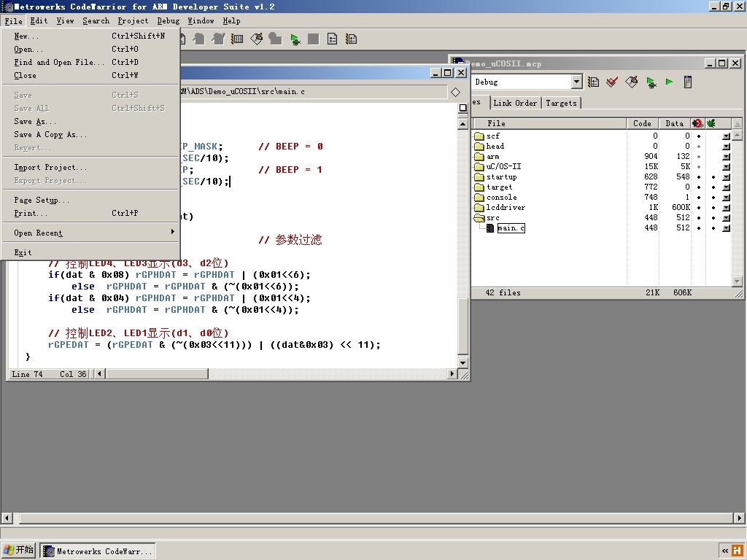This screenshot has height=560, width=747.
Task: Click the Search menu in menu bar
Action: [96, 21]
